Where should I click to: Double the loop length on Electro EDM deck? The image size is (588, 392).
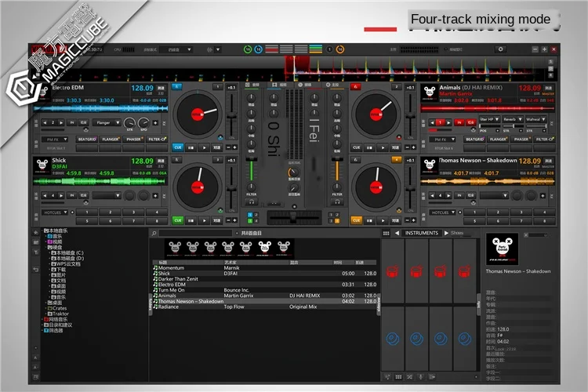tap(60, 122)
